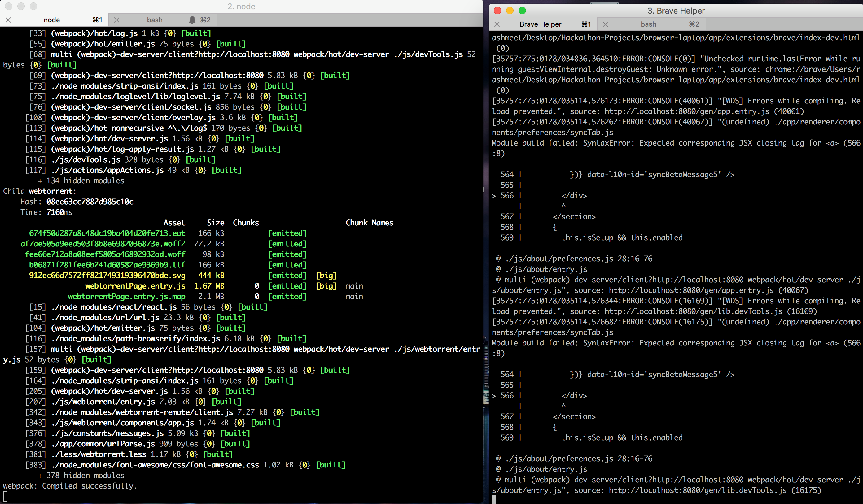Click the "webpack: Compiled successfully." output line
The image size is (863, 504).
coord(70,486)
